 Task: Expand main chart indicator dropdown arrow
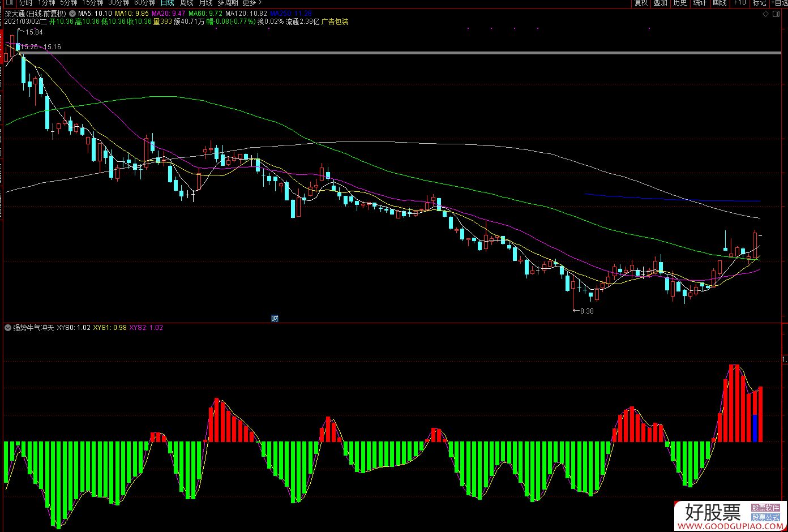[x=72, y=13]
